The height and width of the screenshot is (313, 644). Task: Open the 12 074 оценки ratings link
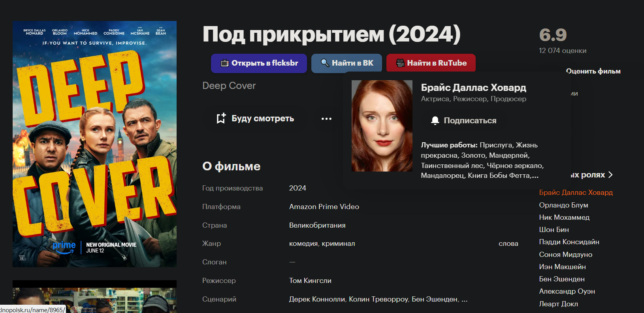pyautogui.click(x=563, y=51)
